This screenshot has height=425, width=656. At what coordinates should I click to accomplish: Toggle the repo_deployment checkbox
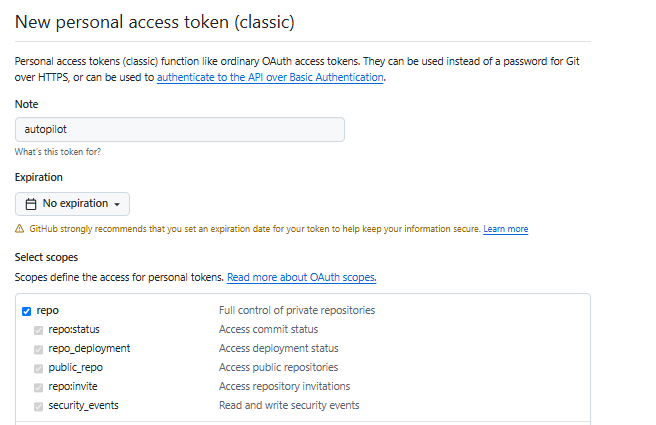[x=39, y=349]
